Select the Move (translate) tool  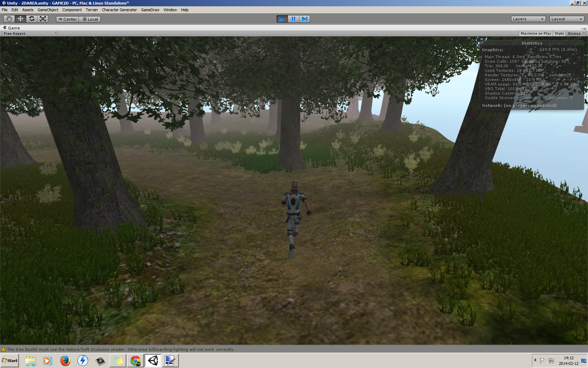tap(20, 19)
